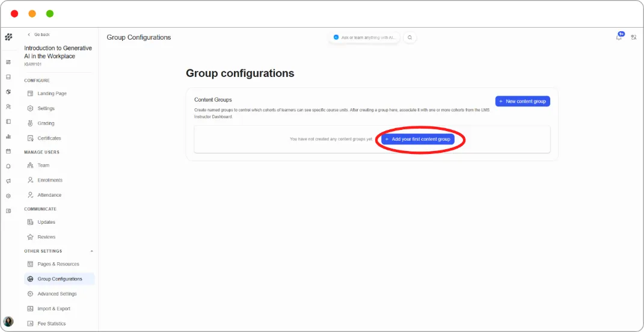This screenshot has height=332, width=644.
Task: Click the Certificates icon
Action: coord(30,138)
